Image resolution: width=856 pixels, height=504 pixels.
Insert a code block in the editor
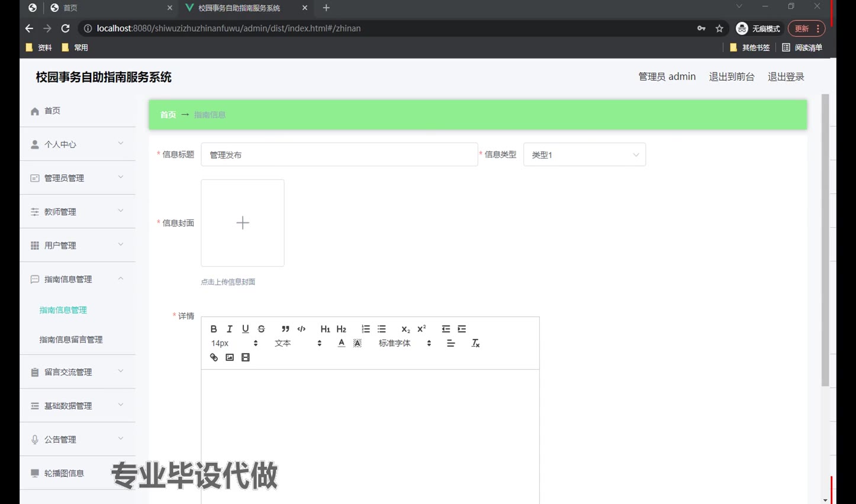coord(301,329)
